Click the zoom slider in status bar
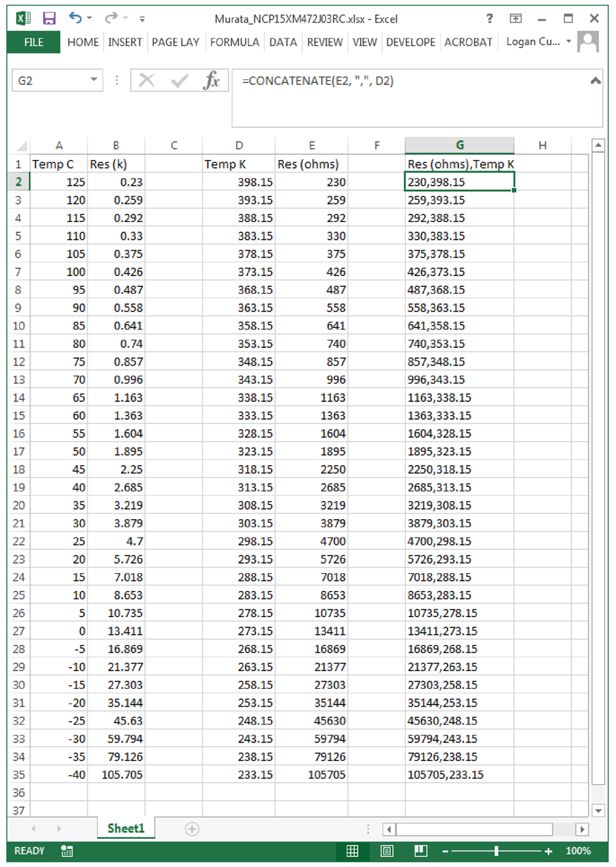This screenshot has height=867, width=616. (x=497, y=851)
